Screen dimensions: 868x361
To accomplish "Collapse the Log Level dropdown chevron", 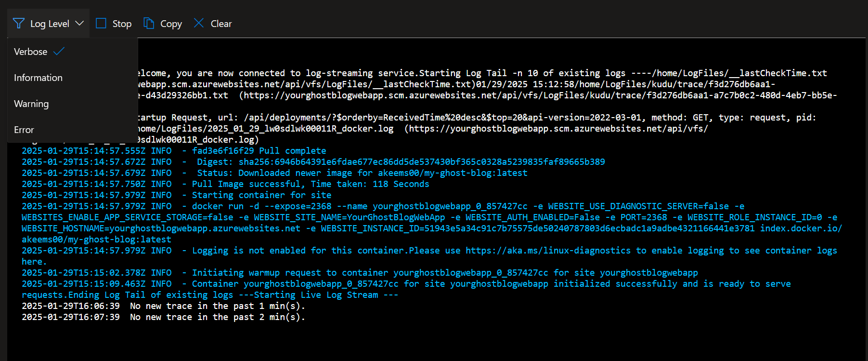I will [x=80, y=23].
